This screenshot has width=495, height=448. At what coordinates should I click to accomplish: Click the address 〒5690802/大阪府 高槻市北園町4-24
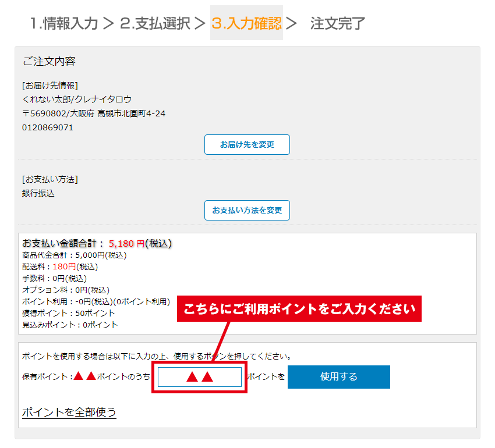point(94,113)
